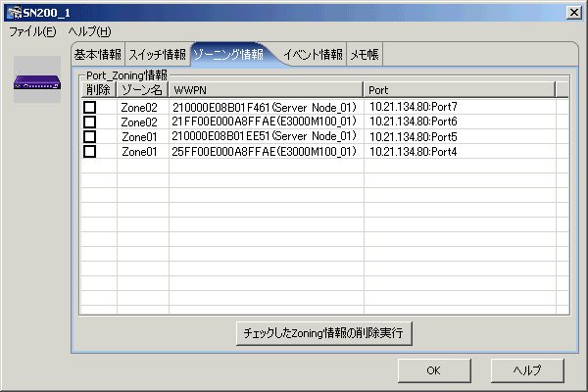Open the ファイル(F) menu
The image size is (588, 392).
pos(32,31)
